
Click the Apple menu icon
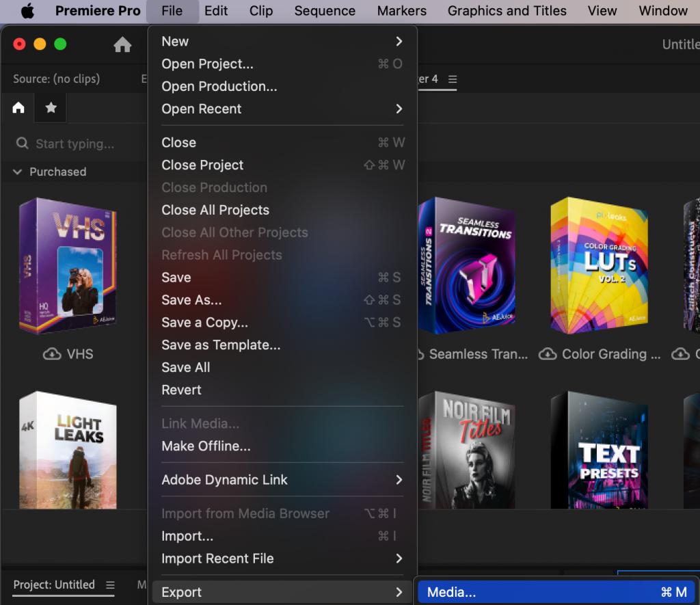coord(28,10)
